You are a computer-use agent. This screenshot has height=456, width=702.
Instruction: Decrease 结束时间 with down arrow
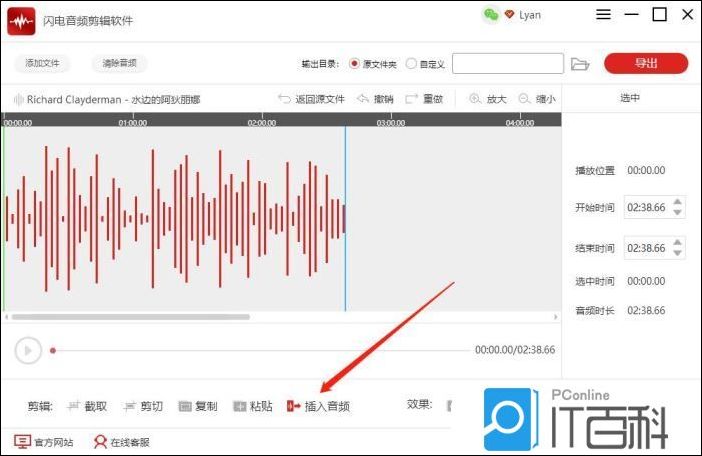[677, 253]
